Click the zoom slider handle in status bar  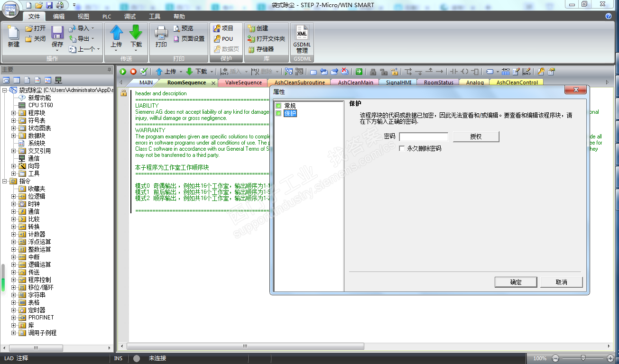(583, 358)
